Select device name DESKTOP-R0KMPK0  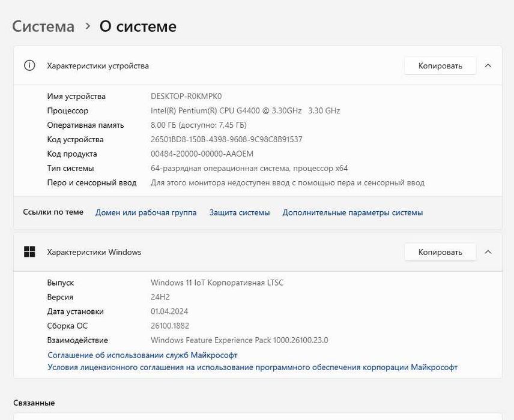pos(186,97)
